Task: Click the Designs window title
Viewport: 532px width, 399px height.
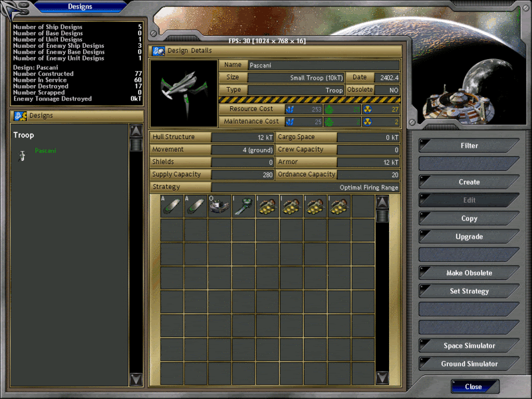Action: (80, 7)
